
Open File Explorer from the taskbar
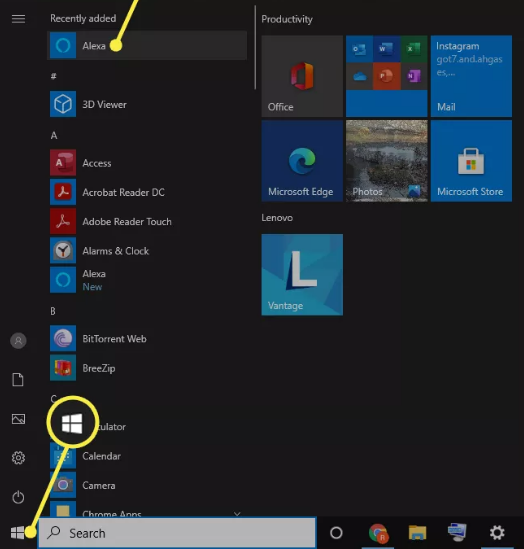point(417,533)
